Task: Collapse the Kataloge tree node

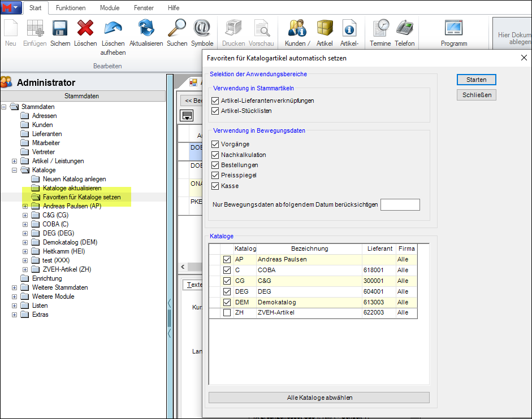Action: point(14,170)
